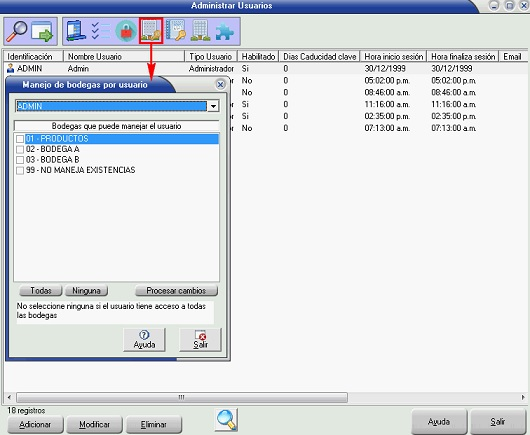Screen dimensions: 530x435
Task: Open the checklist permissions toolbar icon
Action: (x=101, y=31)
